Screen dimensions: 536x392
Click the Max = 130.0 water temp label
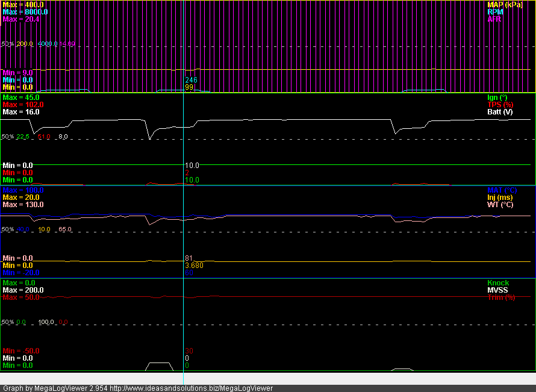(23, 205)
